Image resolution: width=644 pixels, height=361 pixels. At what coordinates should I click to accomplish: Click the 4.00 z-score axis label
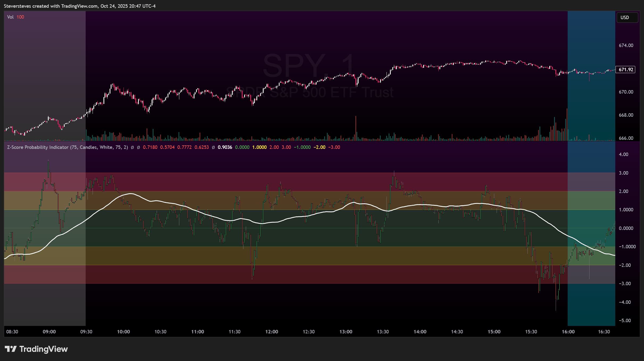(624, 154)
